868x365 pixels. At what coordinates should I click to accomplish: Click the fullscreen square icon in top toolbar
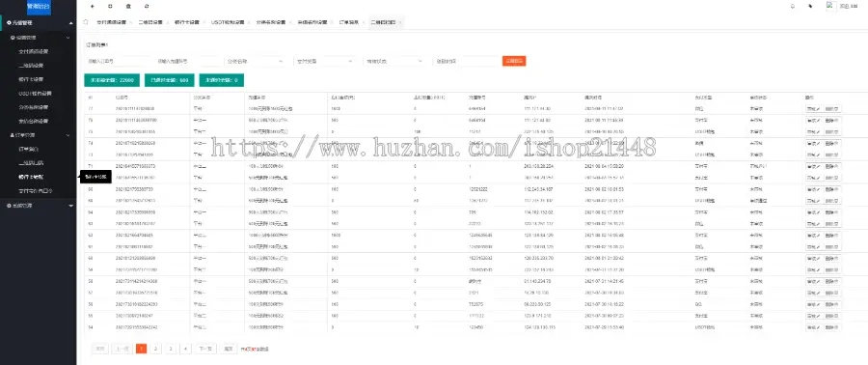click(110, 6)
